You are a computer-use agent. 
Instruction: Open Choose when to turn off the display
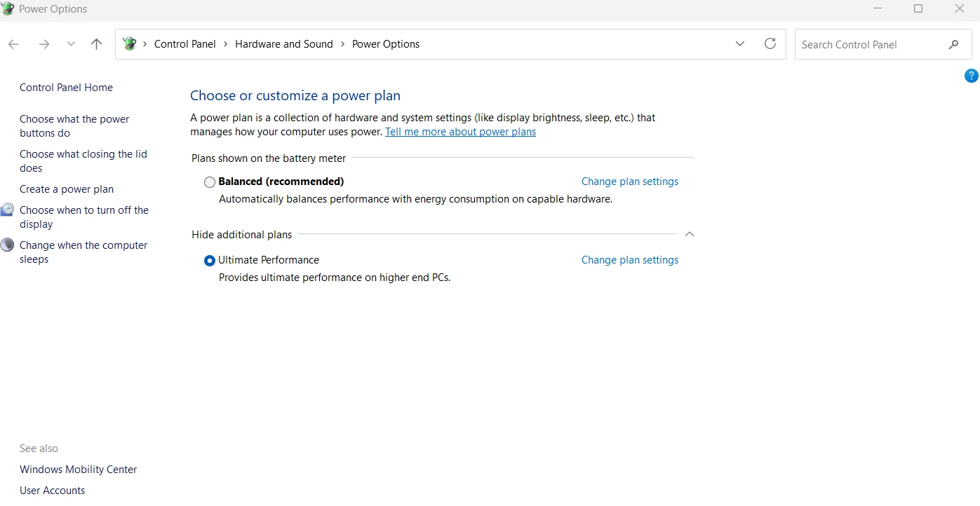[x=84, y=217]
